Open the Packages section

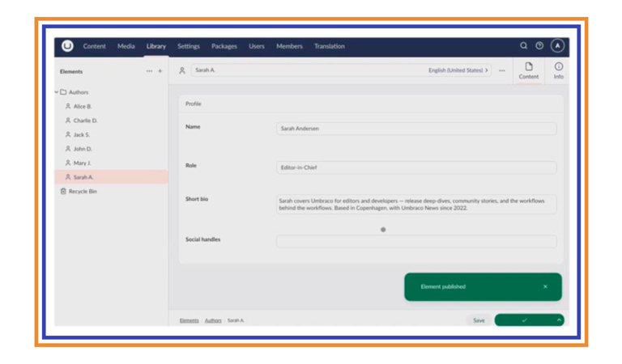(224, 46)
